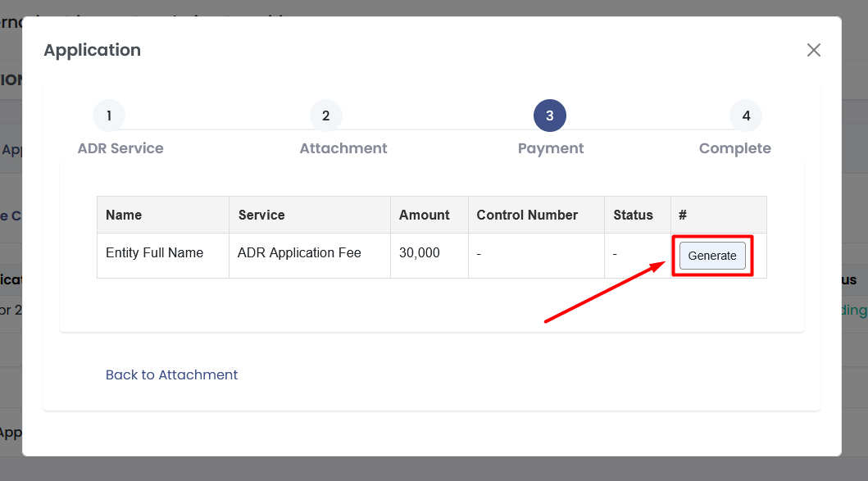Click the 30,000 amount cell
868x481 pixels.
tap(419, 253)
